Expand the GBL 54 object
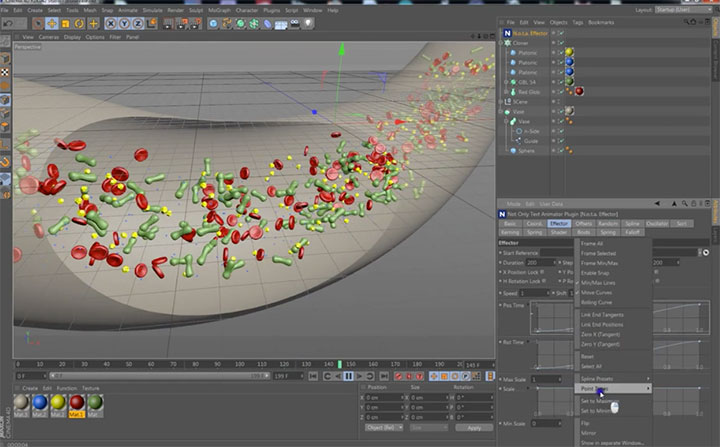The height and width of the screenshot is (447, 720). pos(506,82)
